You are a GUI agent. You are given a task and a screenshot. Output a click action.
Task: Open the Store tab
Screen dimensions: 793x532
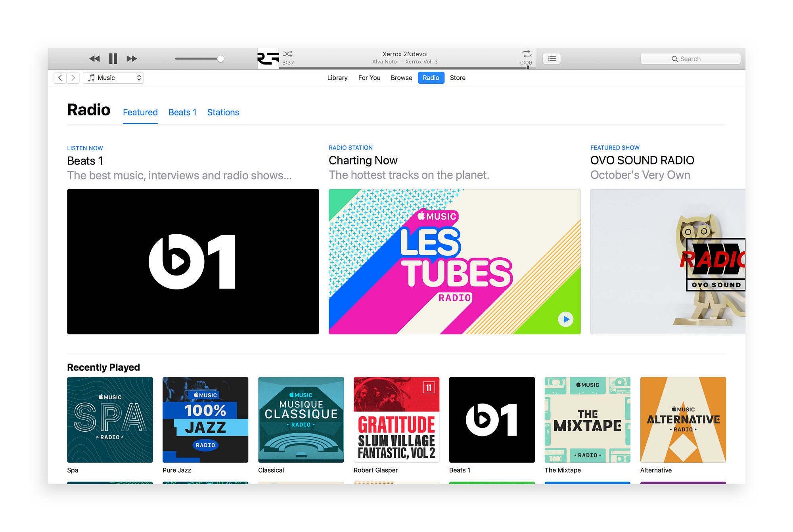[458, 78]
